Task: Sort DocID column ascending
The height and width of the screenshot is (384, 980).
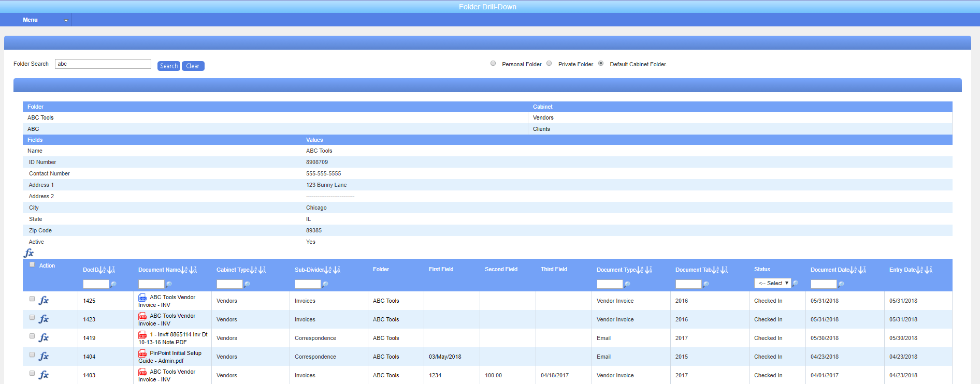Action: pos(102,270)
